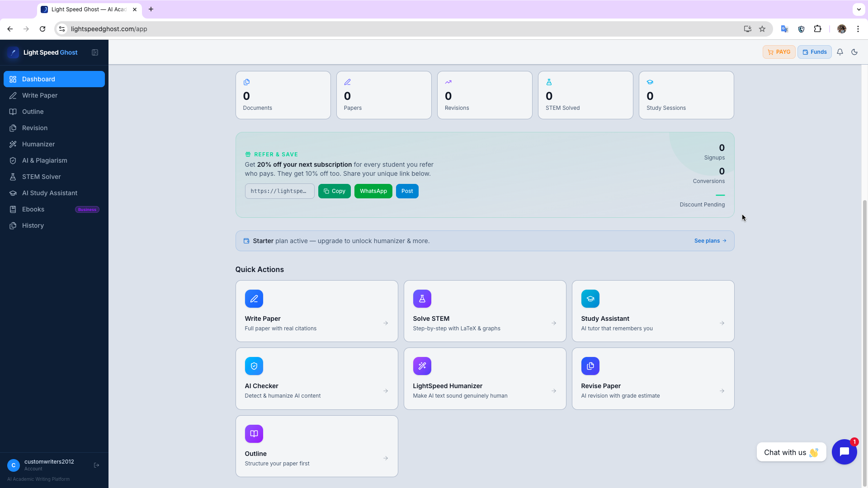Click the Revise Paper copy icon tile
This screenshot has width=868, height=488.
590,366
